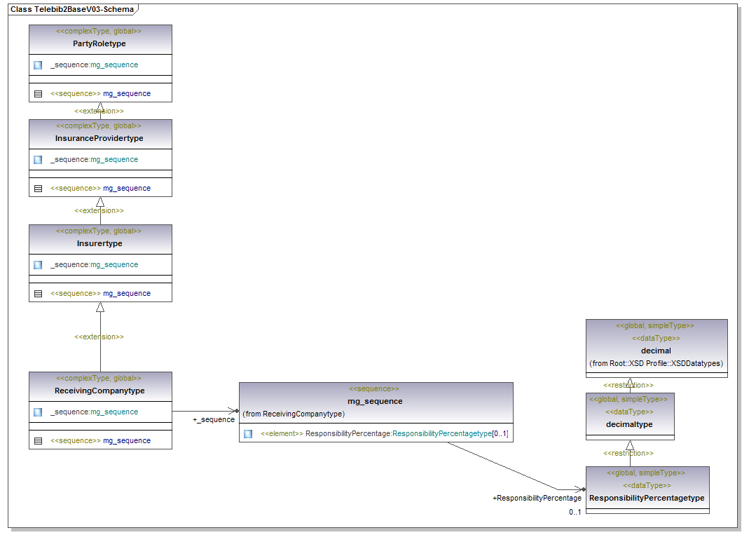Select the Class Telebib2BaseV03-Schema diagram label
Screen dimensions: 756x542
(71, 9)
